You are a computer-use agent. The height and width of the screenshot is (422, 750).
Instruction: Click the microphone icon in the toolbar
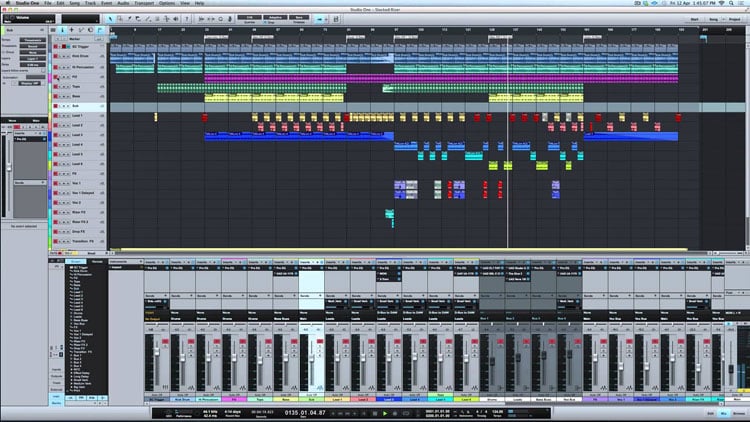(230, 19)
